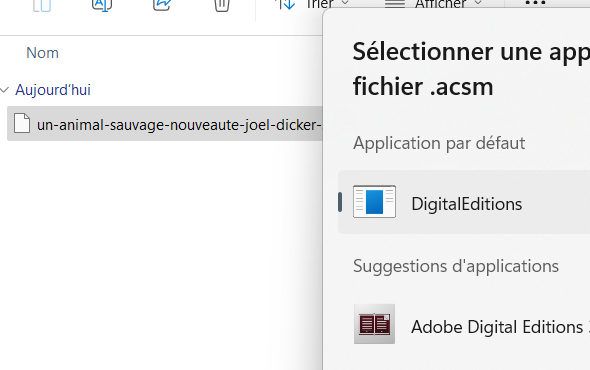The height and width of the screenshot is (370, 590).
Task: Click the sort arrows icon beside Trier
Action: 285,5
